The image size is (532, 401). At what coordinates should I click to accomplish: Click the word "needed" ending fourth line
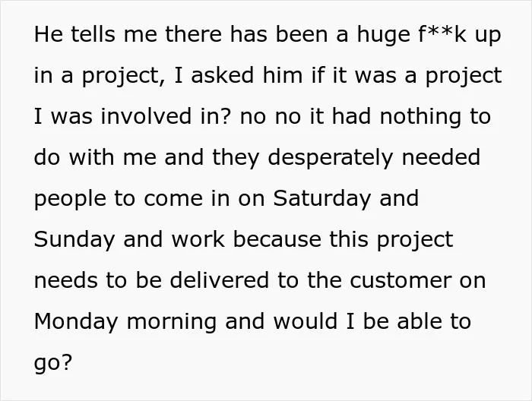[441, 157]
